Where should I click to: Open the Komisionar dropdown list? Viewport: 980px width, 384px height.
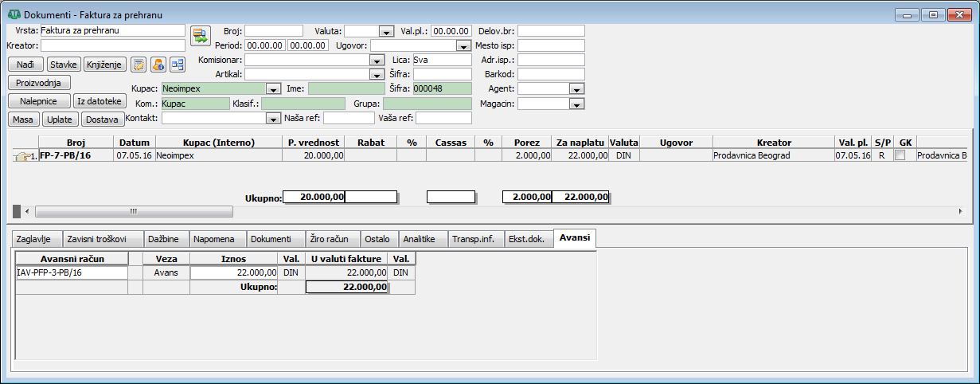[377, 60]
